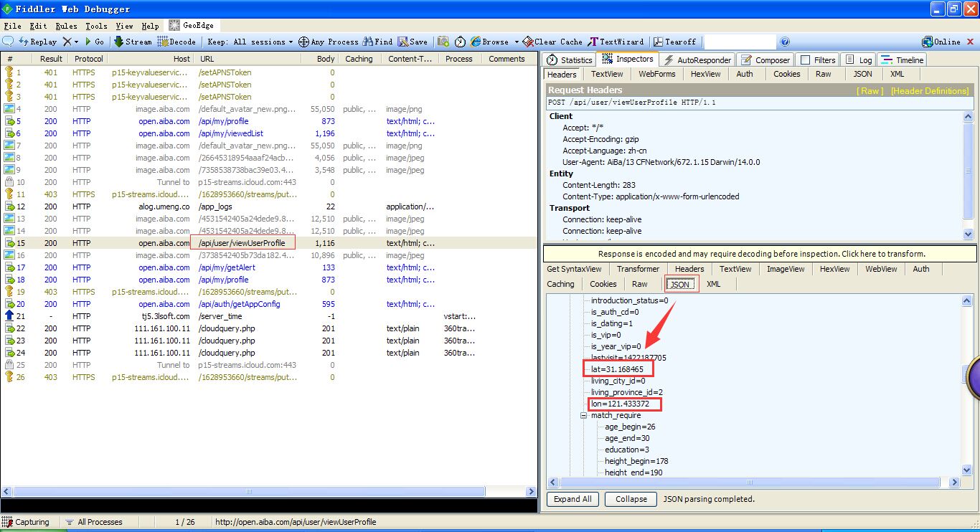The height and width of the screenshot is (532, 980).
Task: Click the key icon of session 1
Action: pos(9,72)
